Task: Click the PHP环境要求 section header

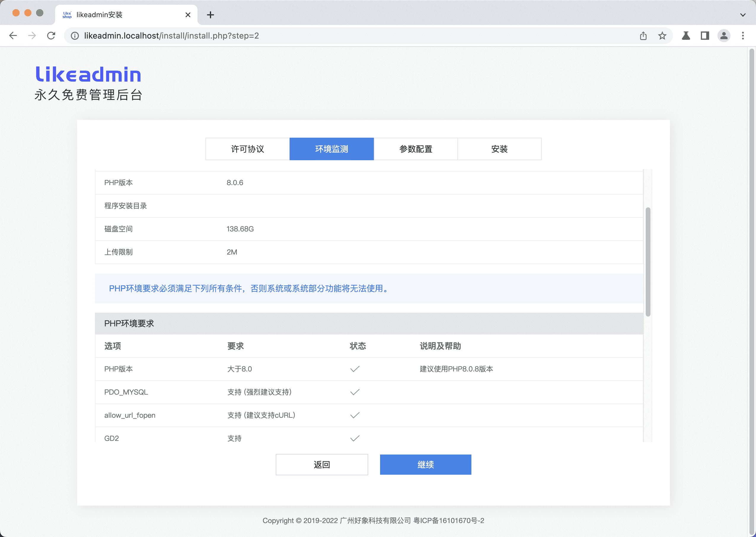Action: point(369,323)
